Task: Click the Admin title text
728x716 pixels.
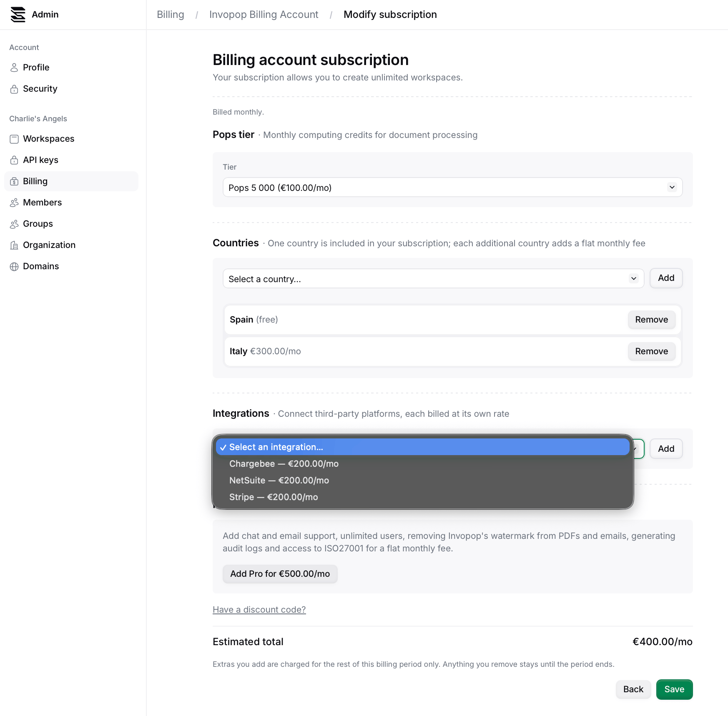Action: (x=45, y=15)
